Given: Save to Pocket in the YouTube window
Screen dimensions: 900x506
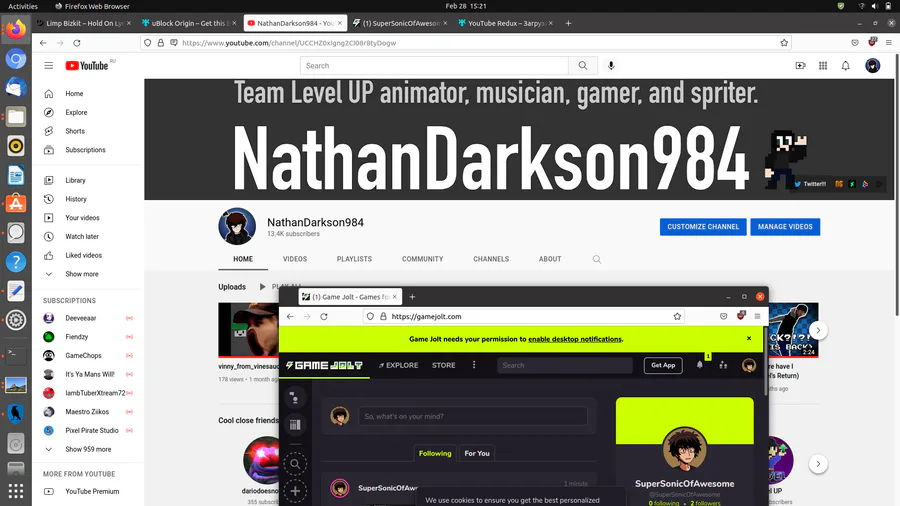Looking at the screenshot, I should (855, 42).
